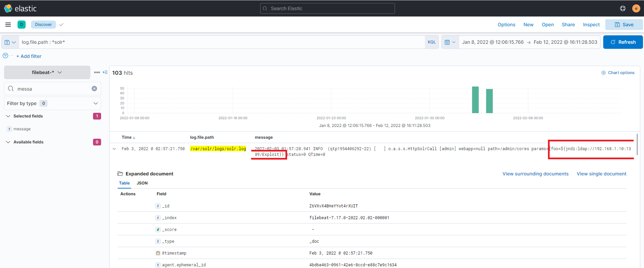Viewport: 644px width, 268px height.
Task: Click the Elastic logo
Action: pos(20,8)
